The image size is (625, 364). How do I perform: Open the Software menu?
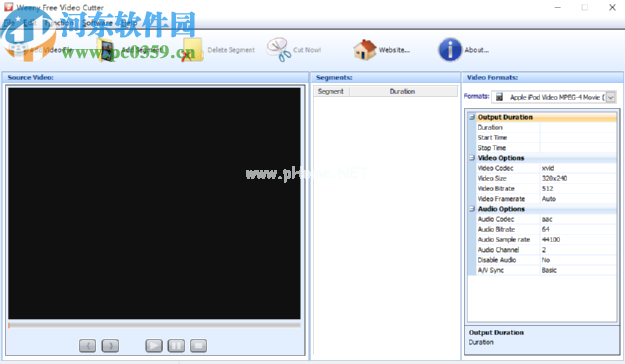98,23
